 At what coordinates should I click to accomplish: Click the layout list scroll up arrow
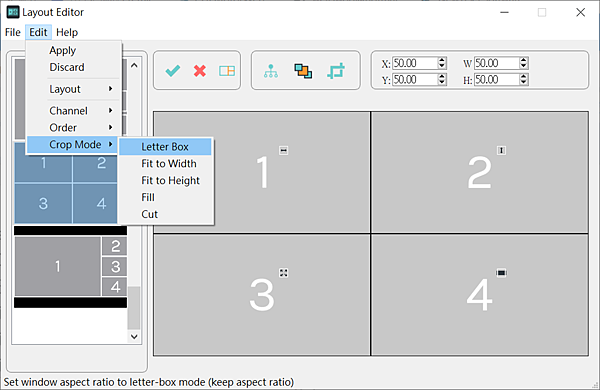[x=134, y=65]
